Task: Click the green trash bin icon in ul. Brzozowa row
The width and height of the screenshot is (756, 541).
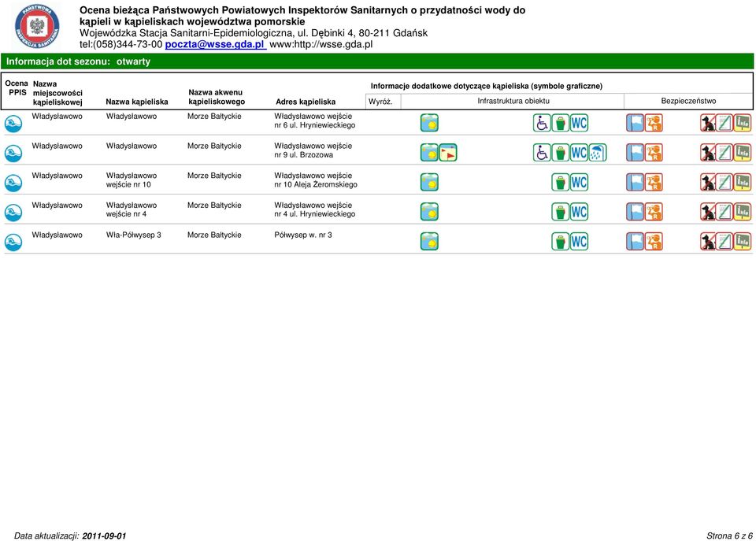Action: [560, 153]
